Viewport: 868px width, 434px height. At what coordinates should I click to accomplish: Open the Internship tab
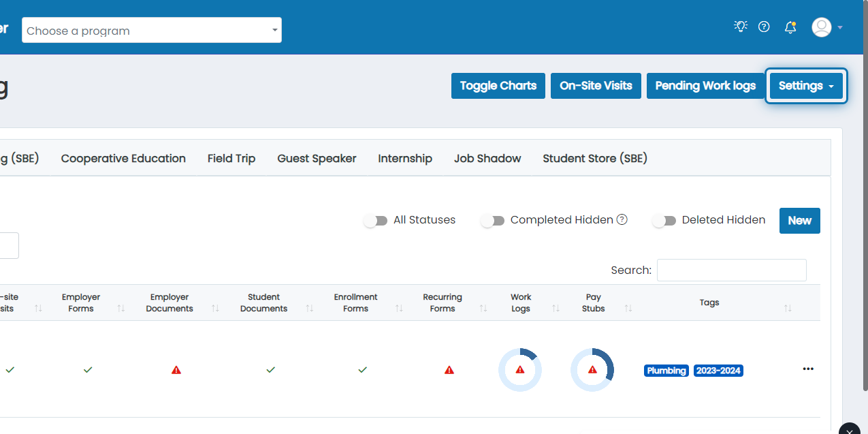pyautogui.click(x=405, y=158)
